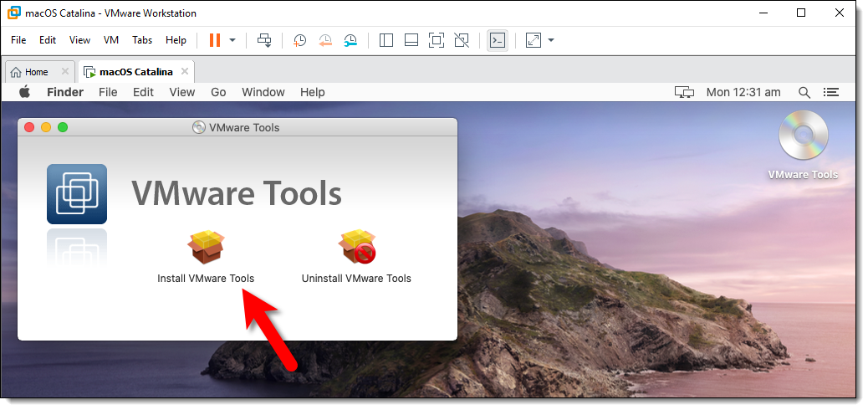Image resolution: width=868 pixels, height=410 pixels.
Task: Click the display mirroring menu bar icon
Action: point(684,92)
